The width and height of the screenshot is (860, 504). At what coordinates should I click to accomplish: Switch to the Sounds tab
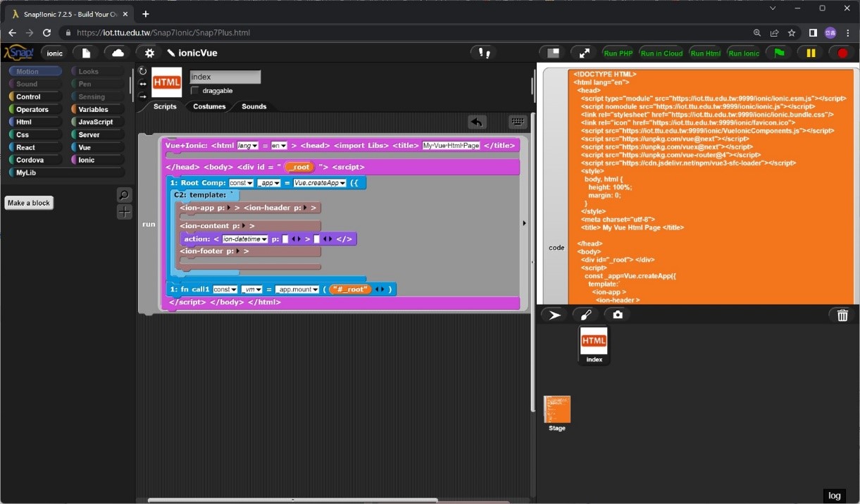[254, 106]
